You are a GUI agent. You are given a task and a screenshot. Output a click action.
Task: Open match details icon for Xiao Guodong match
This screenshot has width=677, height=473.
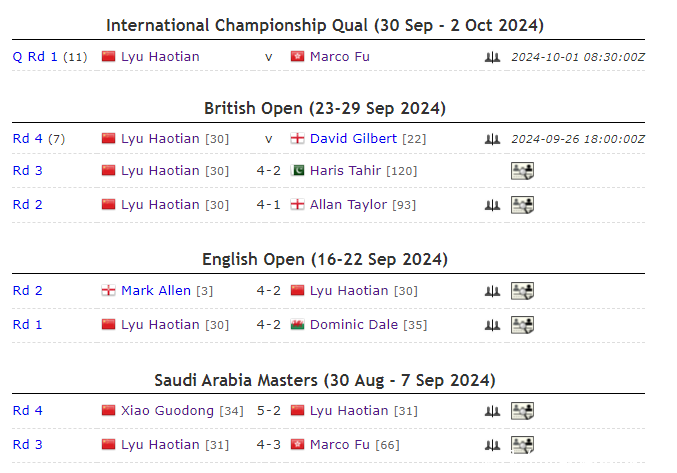coord(522,411)
